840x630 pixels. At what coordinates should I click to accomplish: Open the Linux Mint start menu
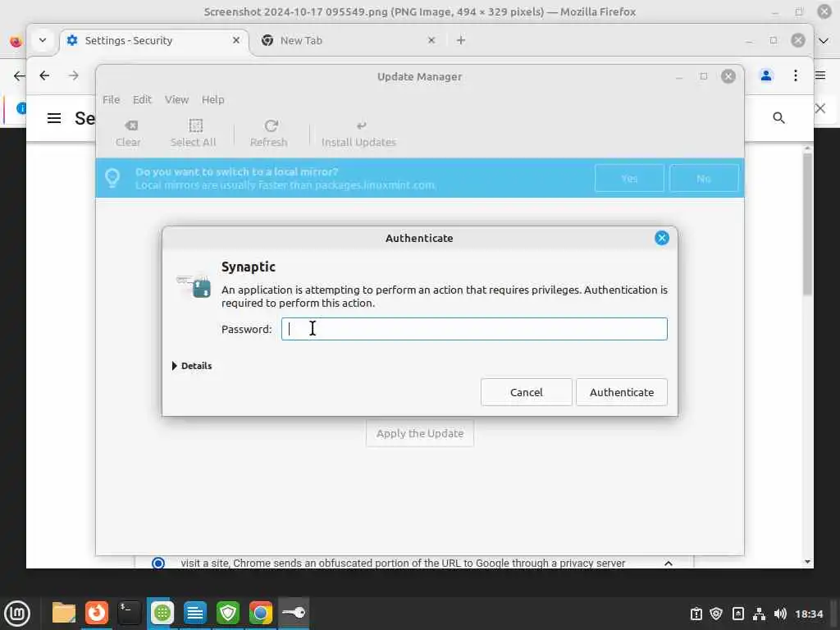(x=17, y=614)
